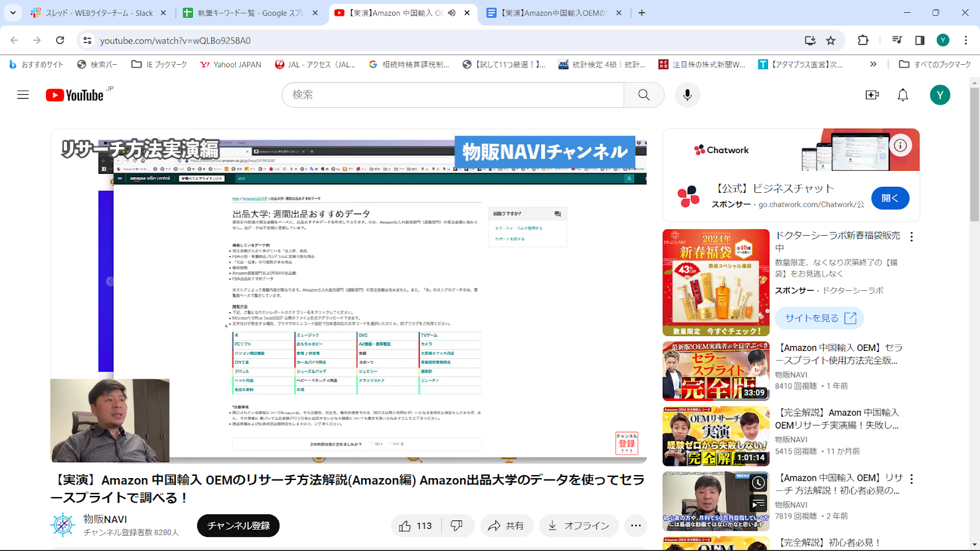Open 【完全解説】Amazon 中国輸入 video title
The image size is (980, 551).
pos(837,419)
